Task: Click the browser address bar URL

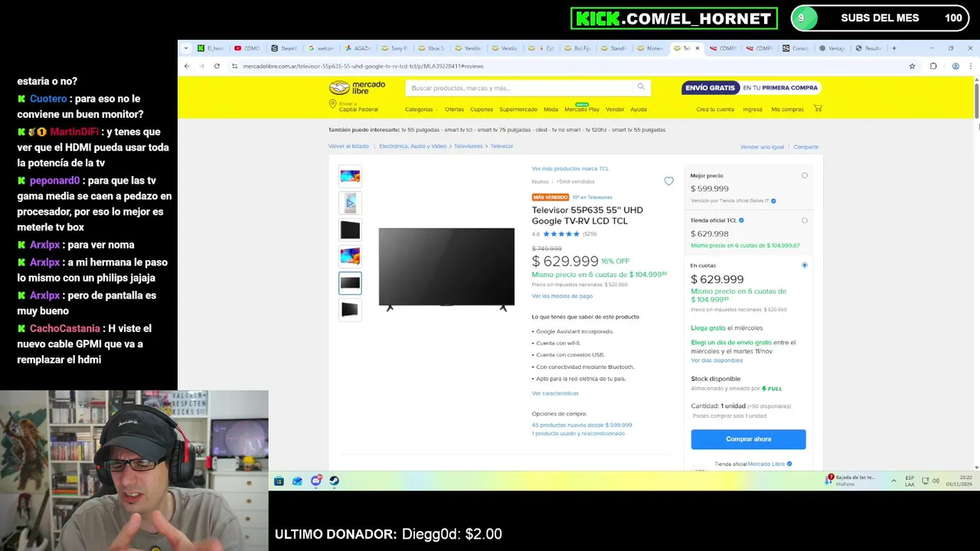Action: (363, 66)
